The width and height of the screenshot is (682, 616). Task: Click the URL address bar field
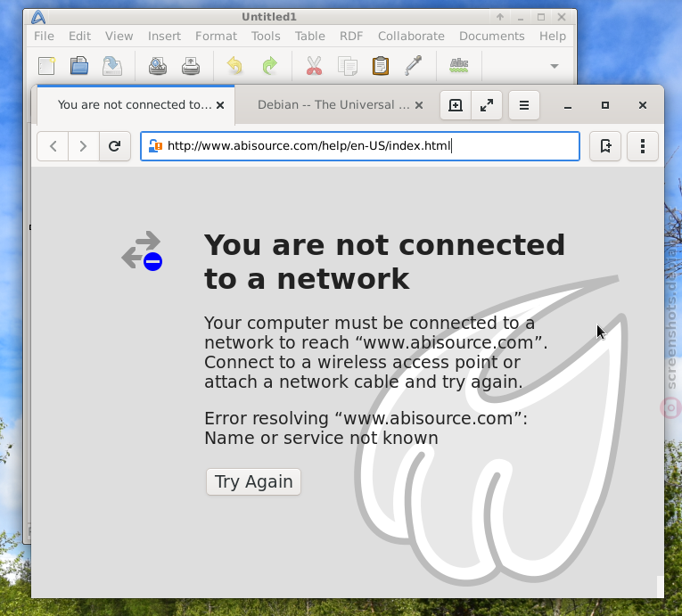pos(360,146)
